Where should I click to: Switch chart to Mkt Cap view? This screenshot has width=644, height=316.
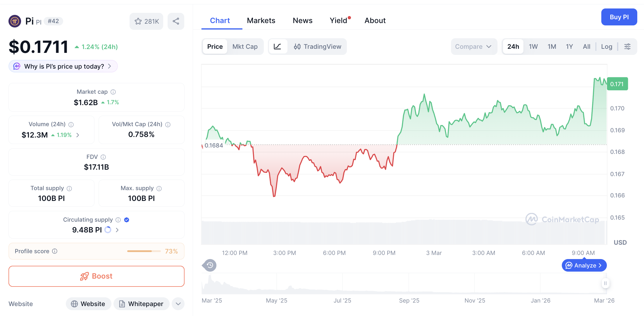click(x=245, y=46)
